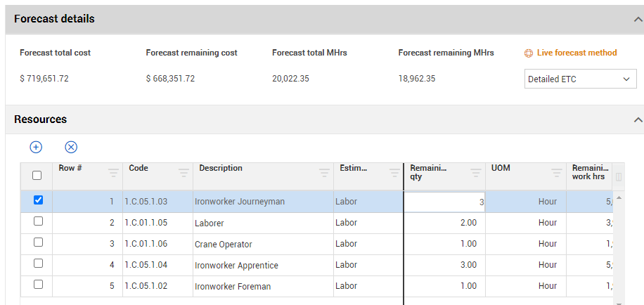This screenshot has height=305, width=644.
Task: Click the Ironworker Apprentice remaining qty cell
Action: tap(444, 266)
